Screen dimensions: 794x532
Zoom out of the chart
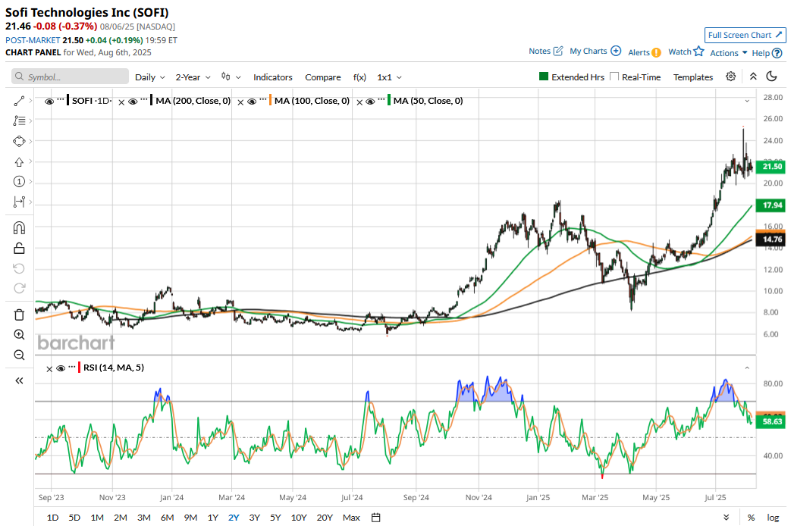pos(19,355)
